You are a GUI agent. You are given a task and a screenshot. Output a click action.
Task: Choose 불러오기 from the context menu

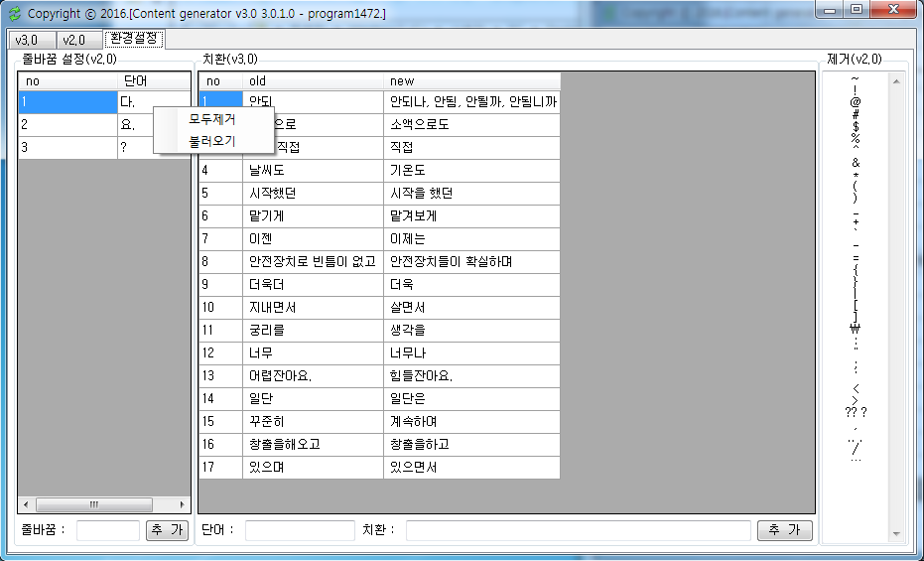click(x=212, y=141)
